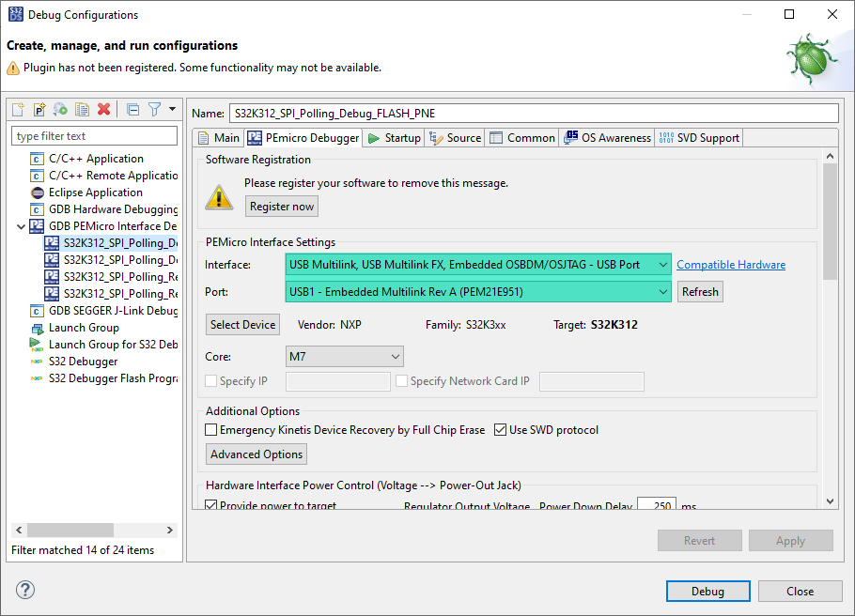The width and height of the screenshot is (855, 616).
Task: Disable the Use SWD protocol option
Action: click(501, 429)
